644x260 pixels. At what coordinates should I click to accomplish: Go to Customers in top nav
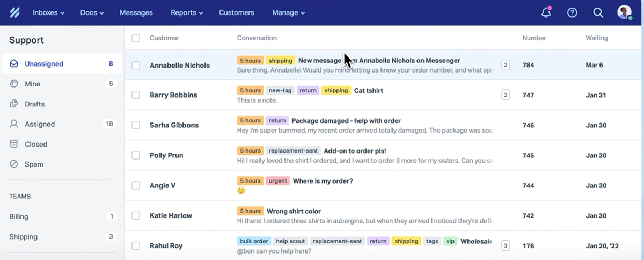237,12
